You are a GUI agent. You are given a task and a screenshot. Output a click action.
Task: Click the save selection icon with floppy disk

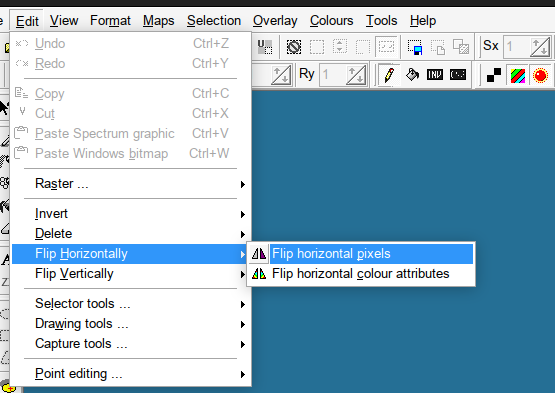pos(415,47)
